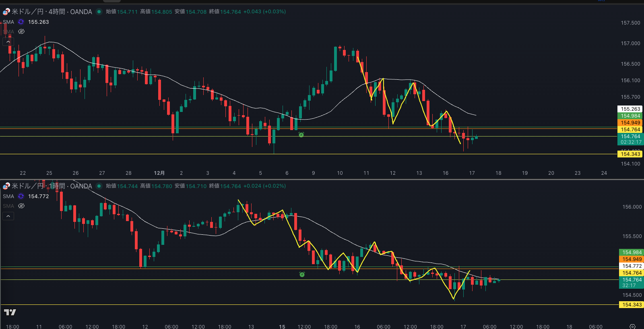
Task: Click the SMA refresh icon beside 154.772
Action: coord(21,197)
